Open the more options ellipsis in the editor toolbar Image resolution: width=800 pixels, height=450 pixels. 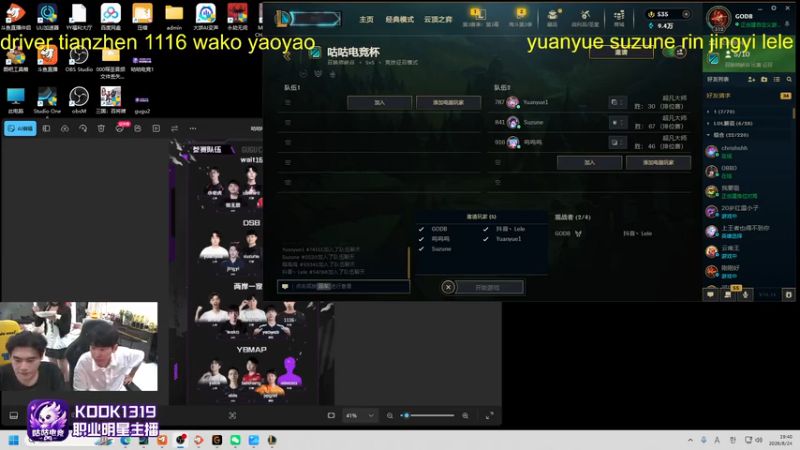pos(193,129)
